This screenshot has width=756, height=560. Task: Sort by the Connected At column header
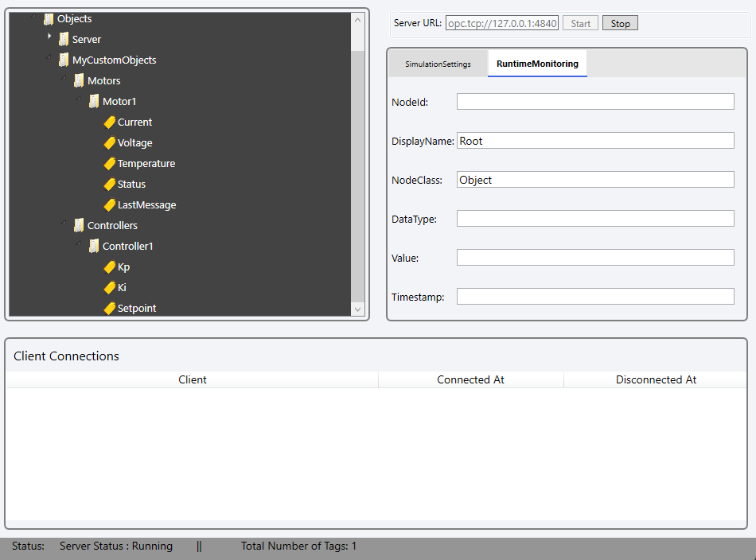pyautogui.click(x=470, y=380)
